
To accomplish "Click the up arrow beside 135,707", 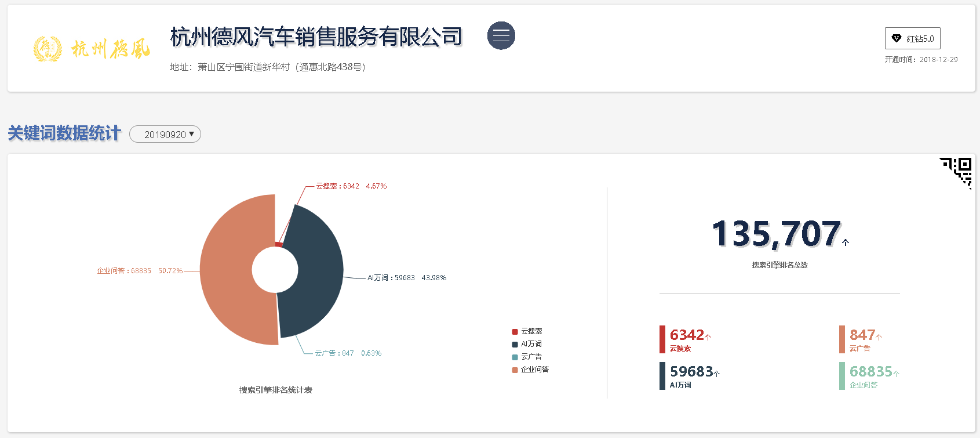I will pos(846,242).
